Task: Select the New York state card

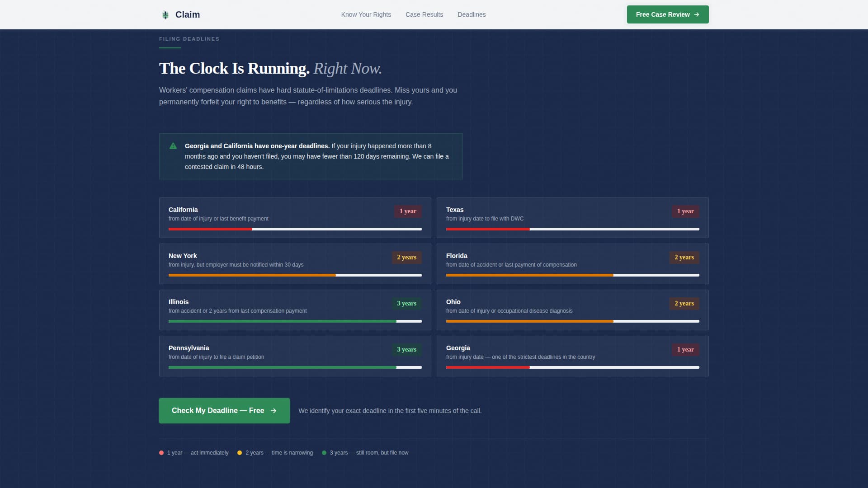Action: [295, 264]
